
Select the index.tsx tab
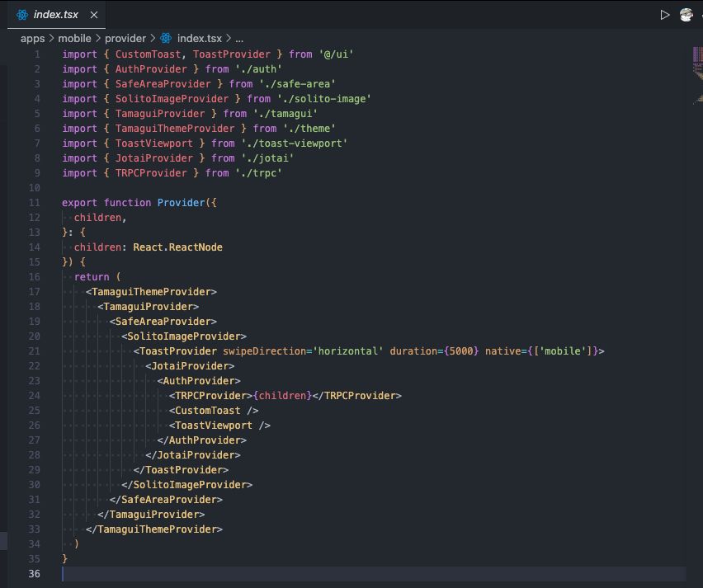coord(56,15)
